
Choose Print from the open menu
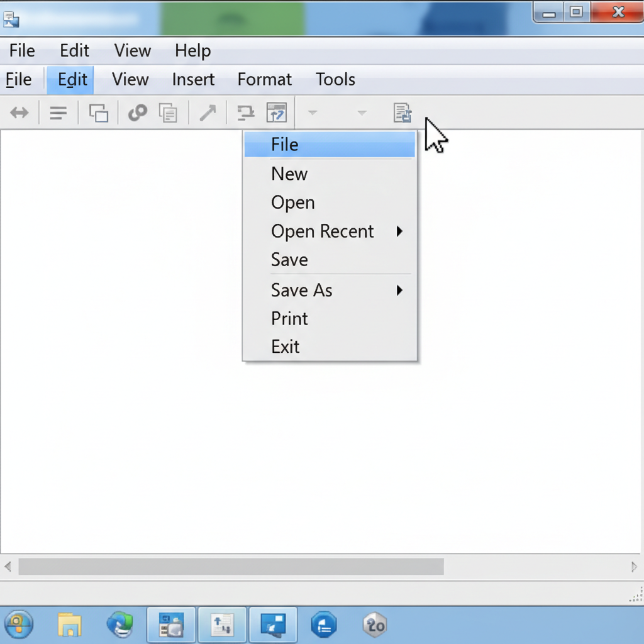coord(289,319)
